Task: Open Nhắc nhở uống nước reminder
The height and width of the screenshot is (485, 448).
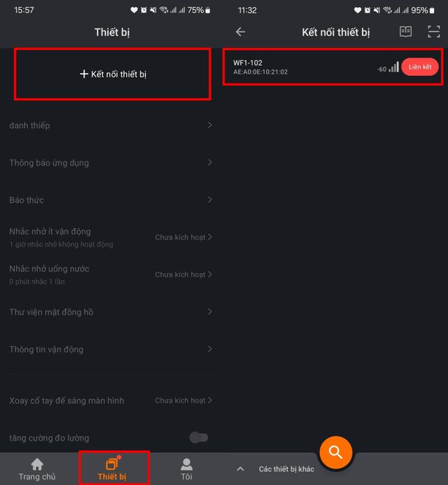Action: click(110, 274)
